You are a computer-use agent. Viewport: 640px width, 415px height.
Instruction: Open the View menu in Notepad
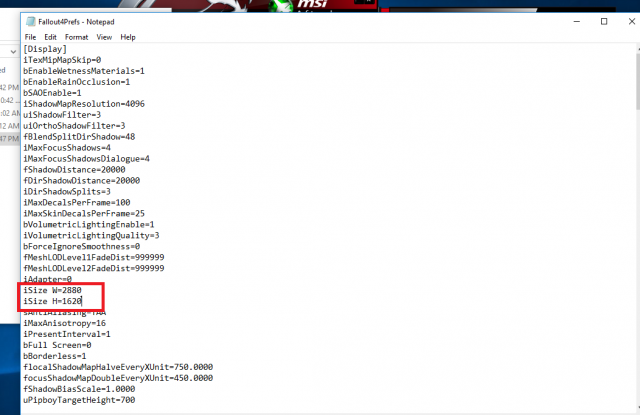[x=104, y=37]
